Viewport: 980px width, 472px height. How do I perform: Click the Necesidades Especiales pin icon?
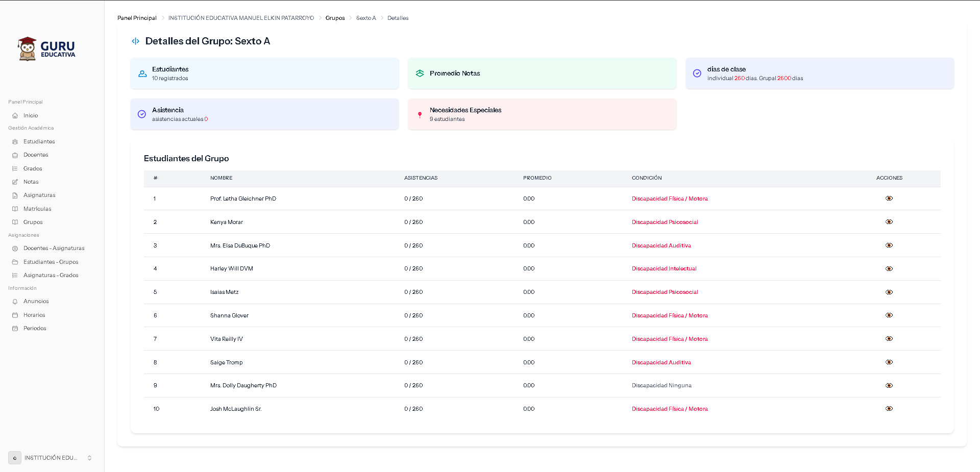(x=420, y=115)
